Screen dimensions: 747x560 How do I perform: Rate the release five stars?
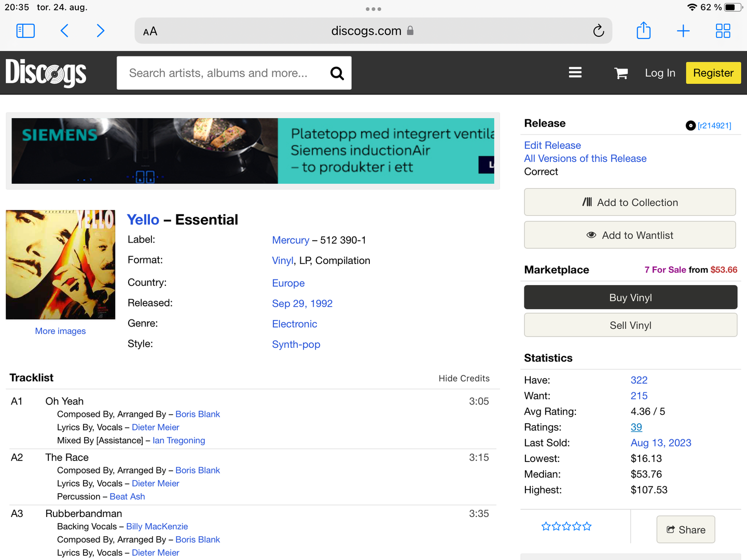587,527
